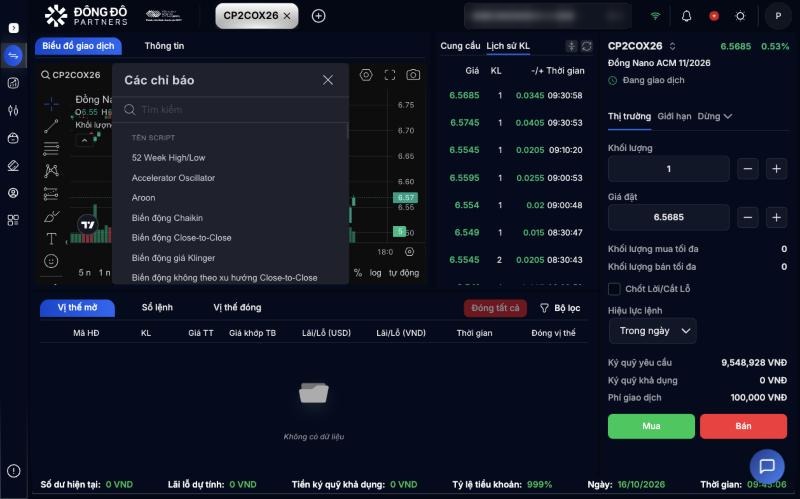Focus the Tìm kiếm indicator search field
The height and width of the screenshot is (499, 800).
tap(230, 110)
